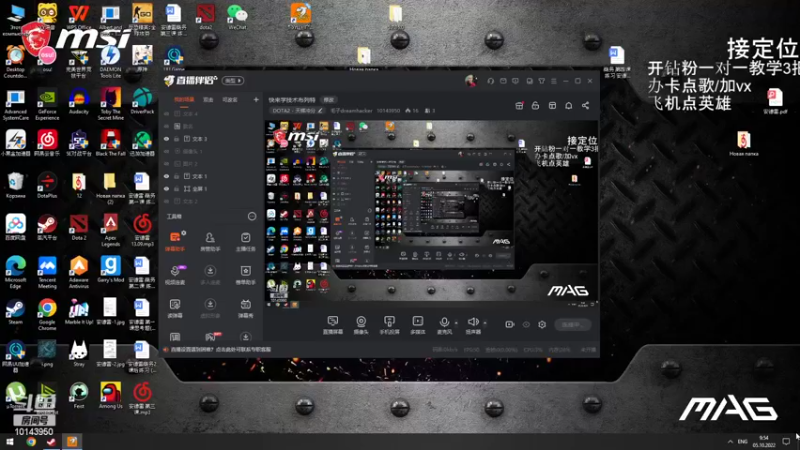Mute the 麦克风 microphone
800x450 pixels.
[x=444, y=324]
